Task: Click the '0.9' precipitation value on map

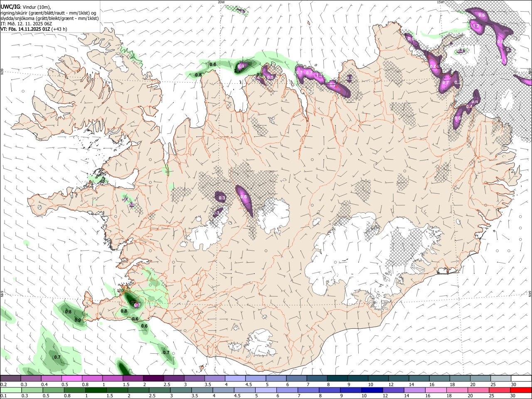Action: [x=78, y=320]
